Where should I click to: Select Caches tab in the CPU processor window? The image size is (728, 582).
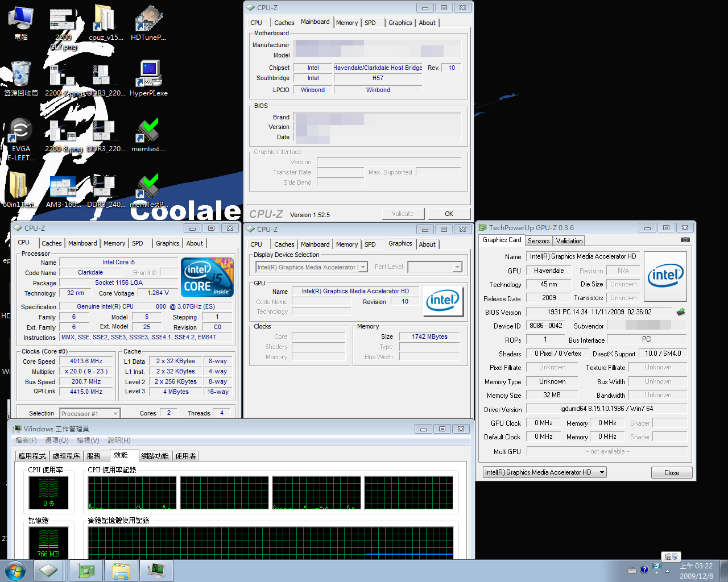click(x=52, y=243)
